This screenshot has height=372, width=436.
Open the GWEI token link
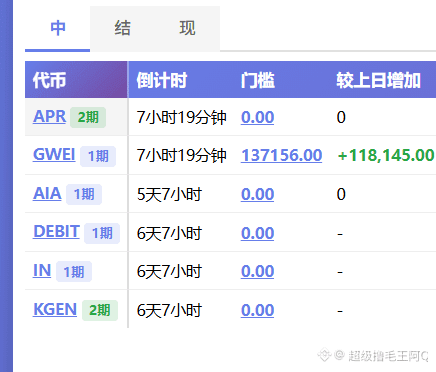pos(54,155)
